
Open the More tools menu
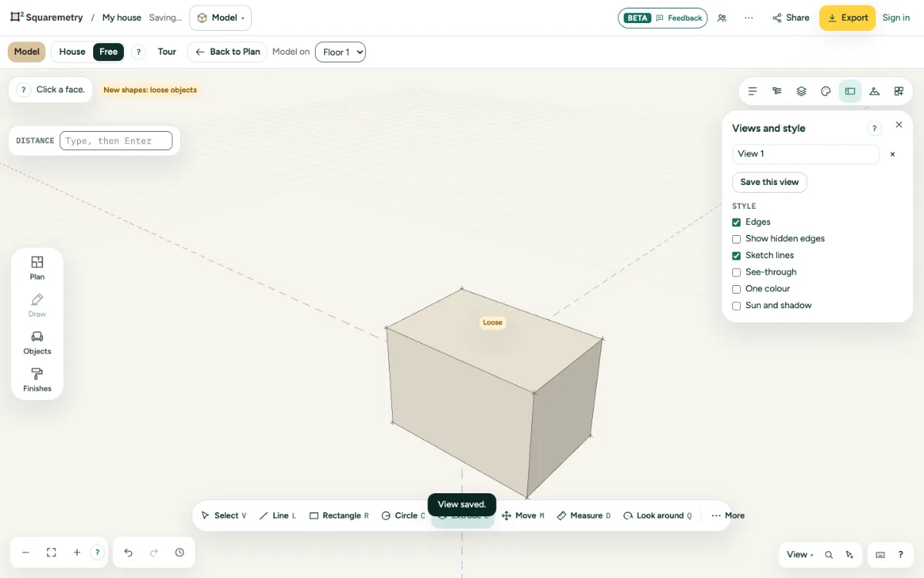click(728, 516)
